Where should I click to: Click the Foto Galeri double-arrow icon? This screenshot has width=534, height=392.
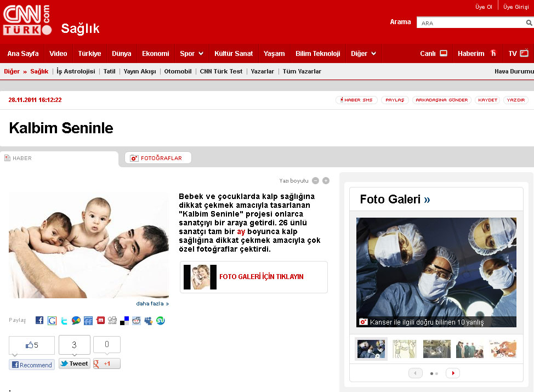pos(427,200)
